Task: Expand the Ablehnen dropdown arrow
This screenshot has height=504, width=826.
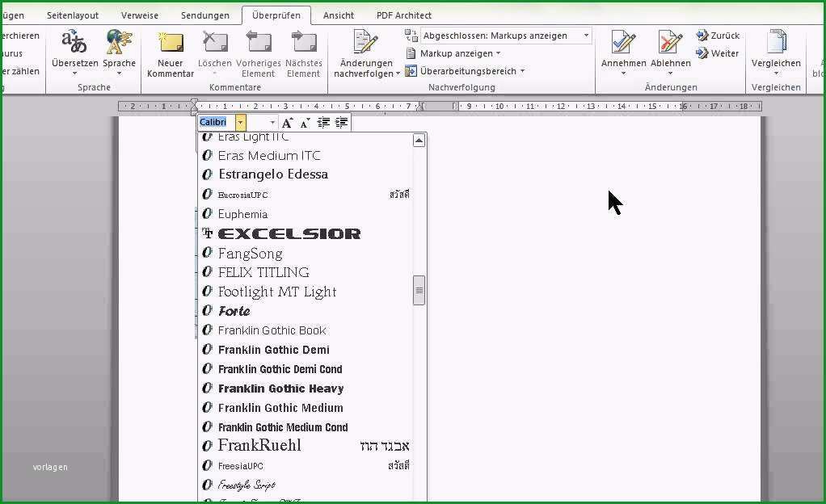Action: tap(670, 73)
